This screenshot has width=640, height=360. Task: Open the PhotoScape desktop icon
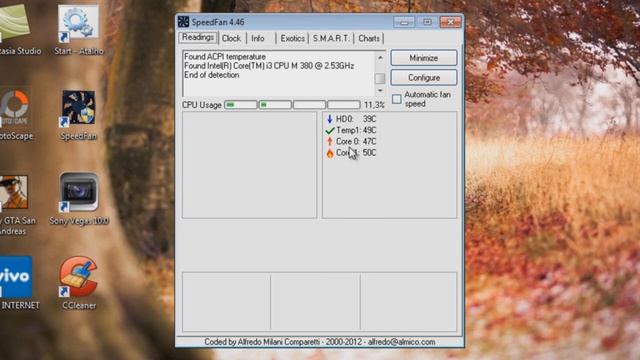point(14,108)
